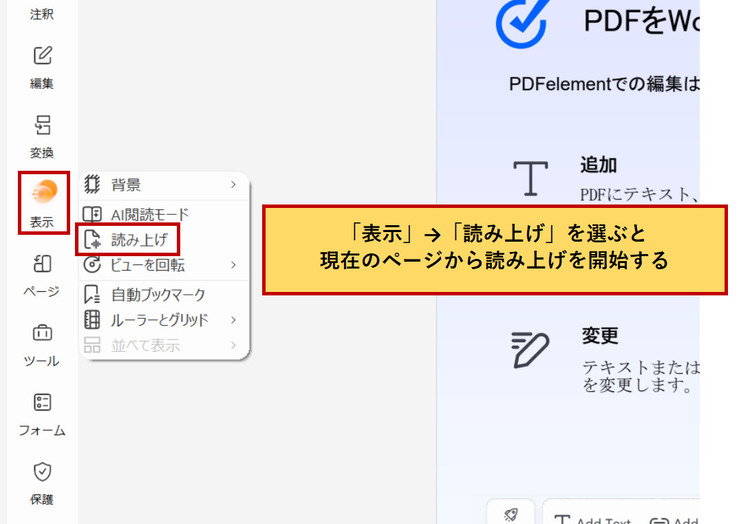Expand the 並べて表示 submenu arrow
This screenshot has height=524, width=750.
233,345
